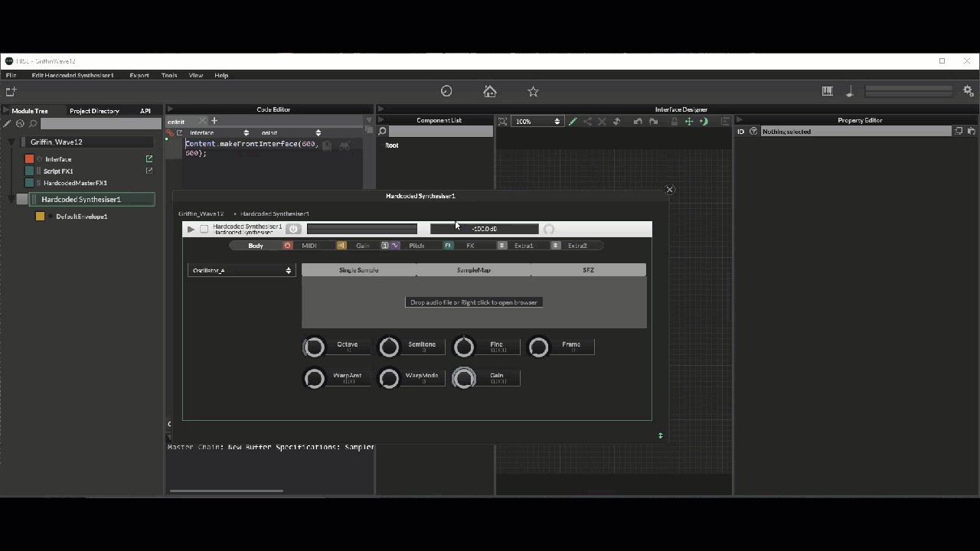Collapse the Code Editor panel triangle

pos(171,109)
